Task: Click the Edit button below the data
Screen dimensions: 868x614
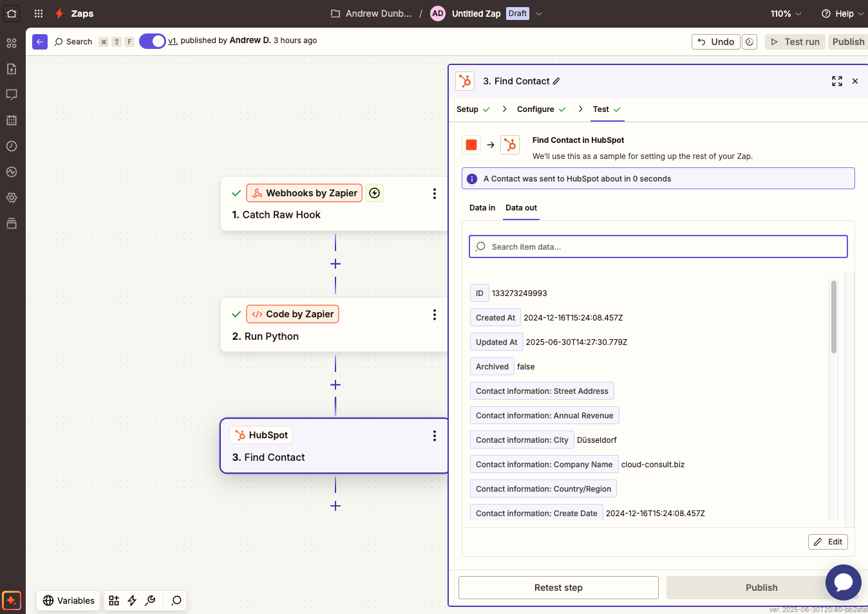Action: pyautogui.click(x=828, y=542)
